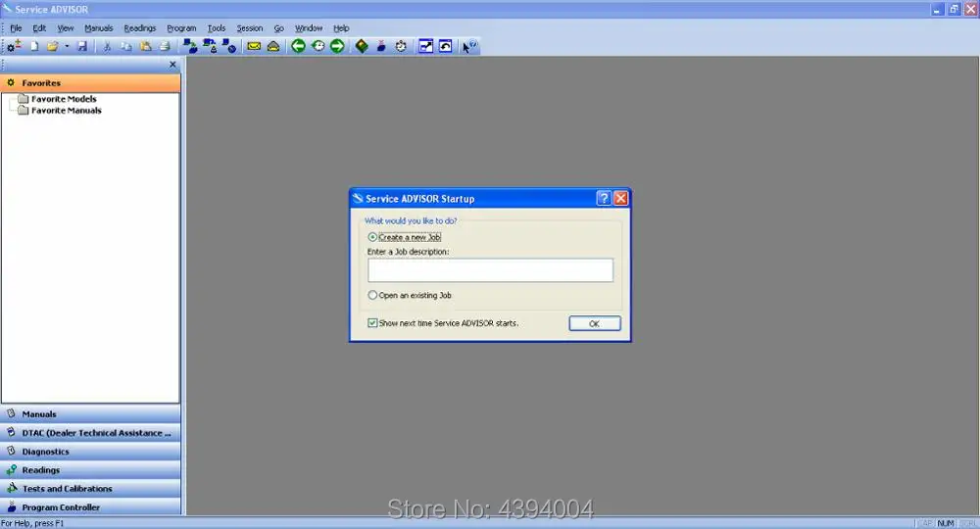
Task: Expand the open folder dropdown arrow
Action: pyautogui.click(x=67, y=46)
